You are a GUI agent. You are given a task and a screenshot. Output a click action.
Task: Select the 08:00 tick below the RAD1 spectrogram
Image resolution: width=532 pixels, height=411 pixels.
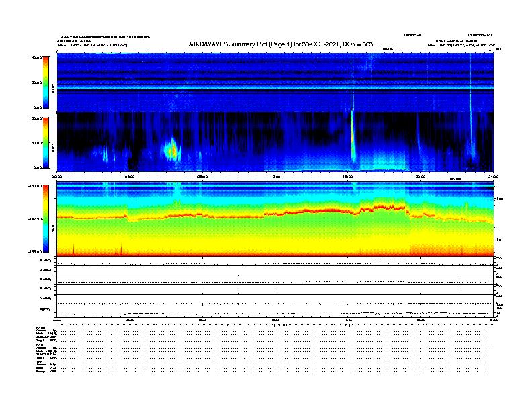coord(202,177)
